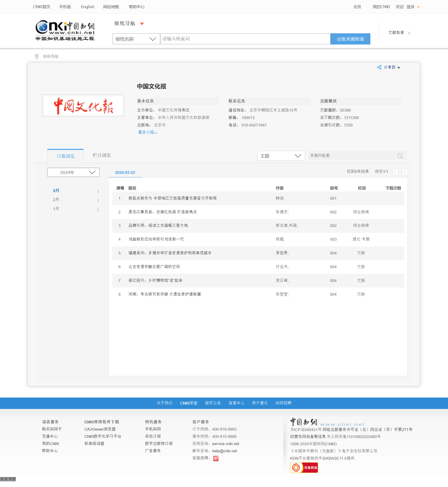Open article 河南：考古研究有突破
Viewport: 448px width, 487px height.
165,294
